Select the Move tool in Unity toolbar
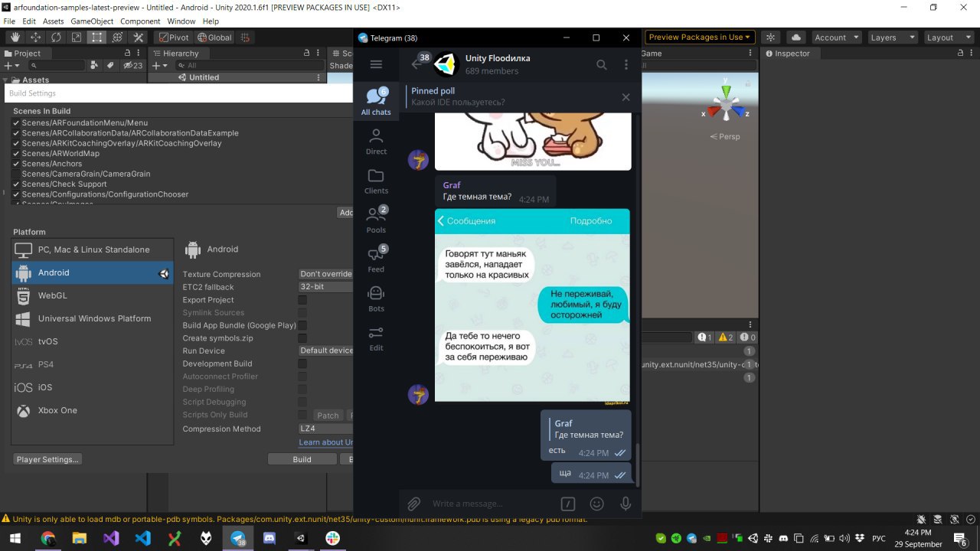Image resolution: width=980 pixels, height=551 pixels. [35, 37]
